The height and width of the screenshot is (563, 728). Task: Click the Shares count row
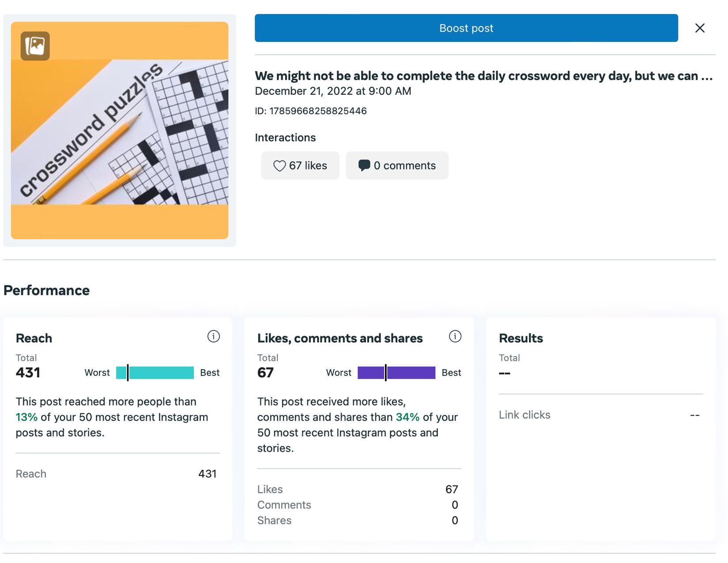(358, 521)
